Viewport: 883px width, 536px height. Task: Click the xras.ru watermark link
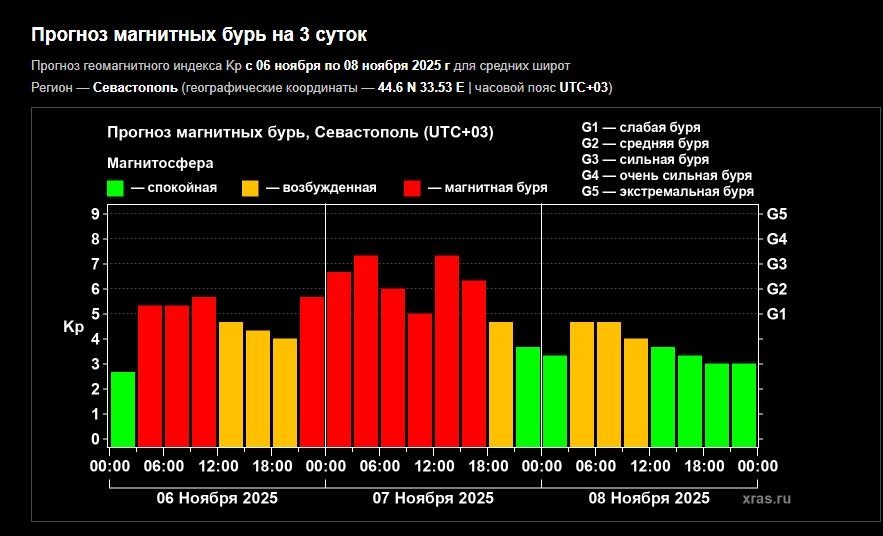(x=766, y=498)
